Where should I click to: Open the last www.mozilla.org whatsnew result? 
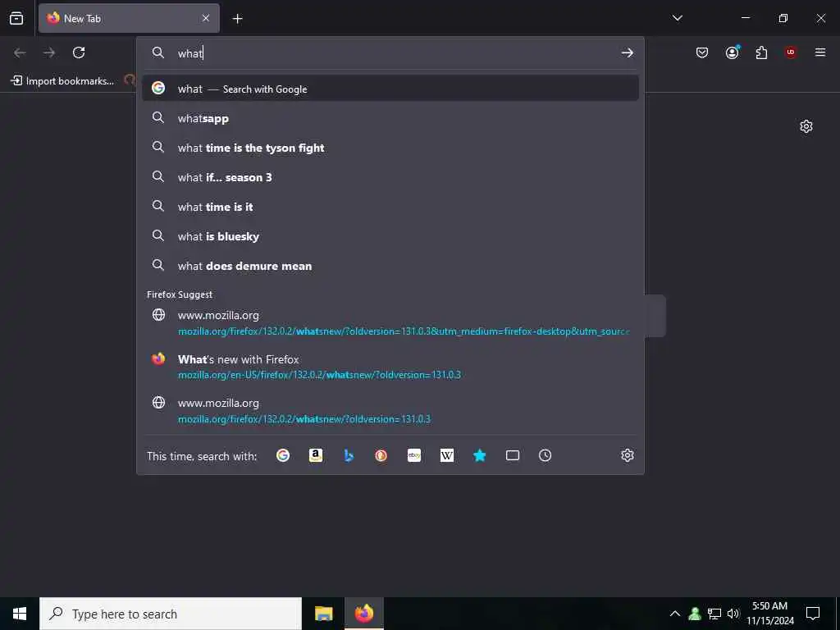[x=390, y=410]
